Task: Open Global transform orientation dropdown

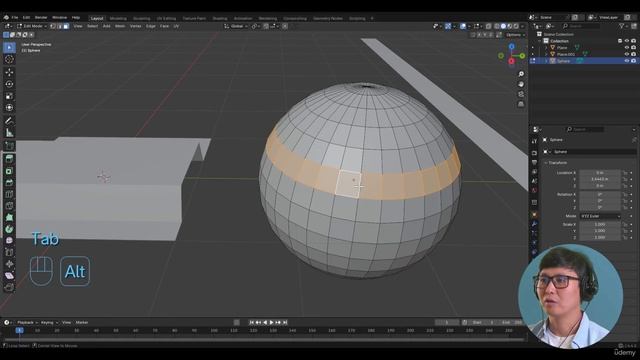Action: pyautogui.click(x=236, y=26)
